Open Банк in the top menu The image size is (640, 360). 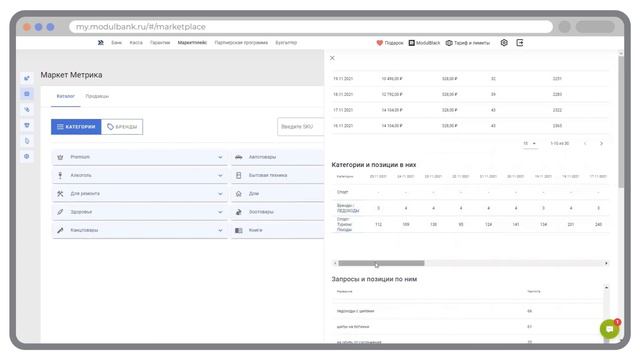pyautogui.click(x=116, y=43)
